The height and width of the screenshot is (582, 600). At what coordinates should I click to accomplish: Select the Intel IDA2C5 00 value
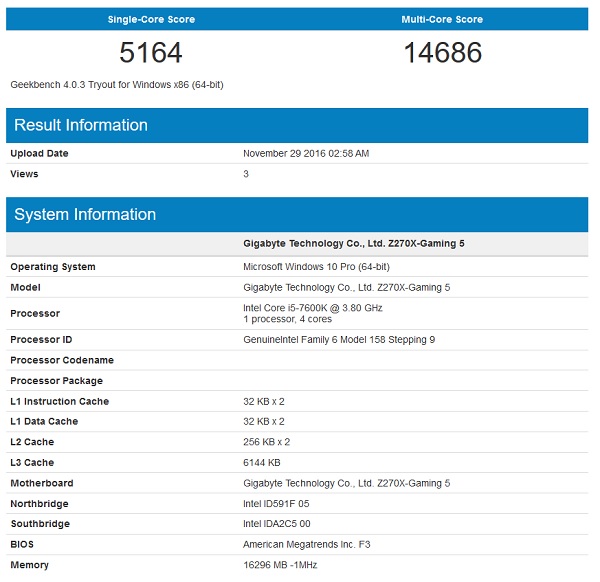tap(277, 523)
